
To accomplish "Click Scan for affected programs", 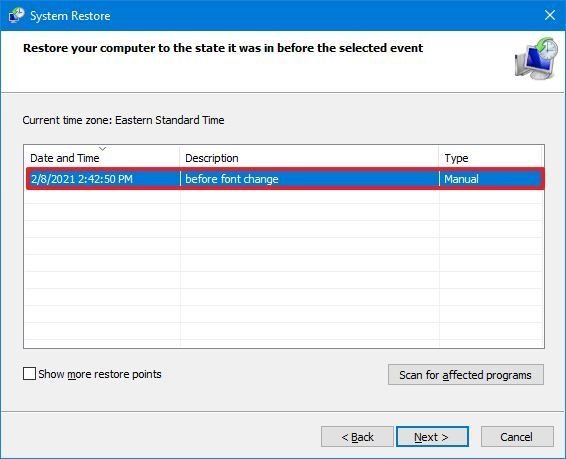I will (x=466, y=375).
